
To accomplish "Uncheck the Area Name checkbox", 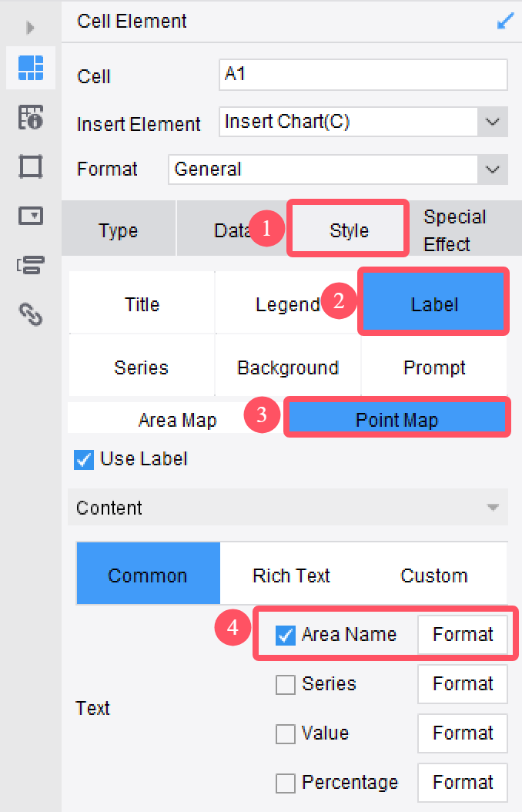I will pyautogui.click(x=286, y=635).
